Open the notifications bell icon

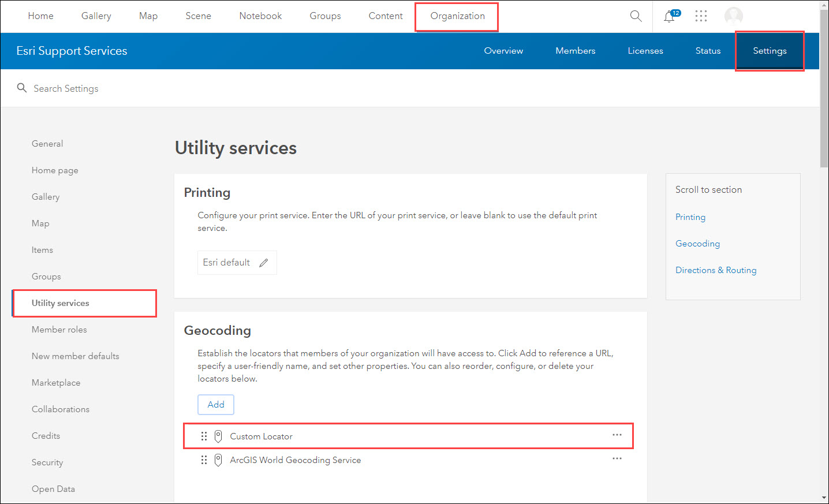pyautogui.click(x=669, y=16)
